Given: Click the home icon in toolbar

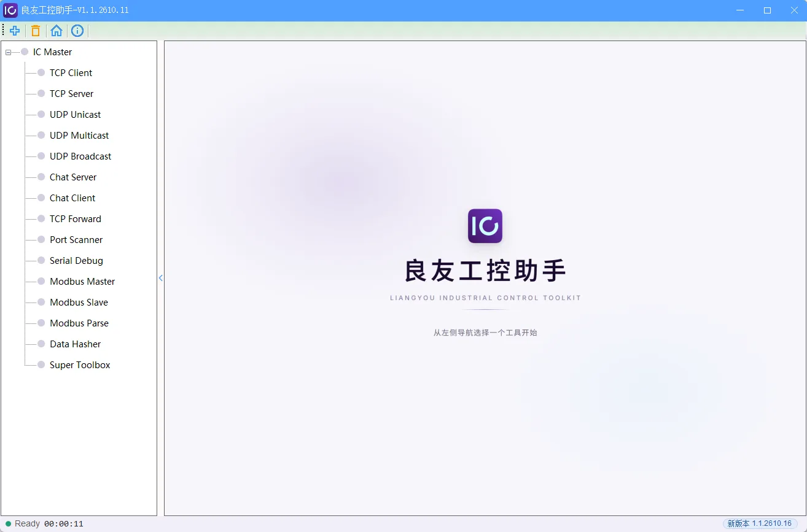Looking at the screenshot, I should point(57,31).
